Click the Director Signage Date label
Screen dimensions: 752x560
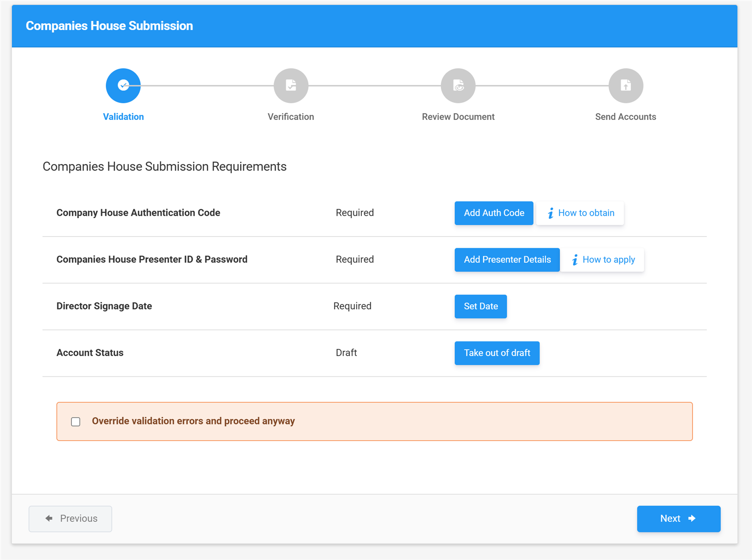point(104,306)
